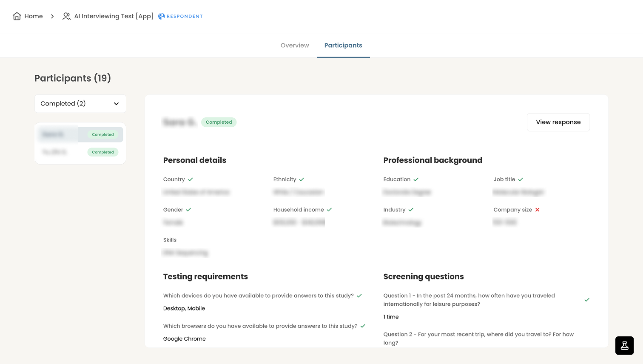This screenshot has height=364, width=643.
Task: Click the Home house icon
Action: click(x=17, y=16)
